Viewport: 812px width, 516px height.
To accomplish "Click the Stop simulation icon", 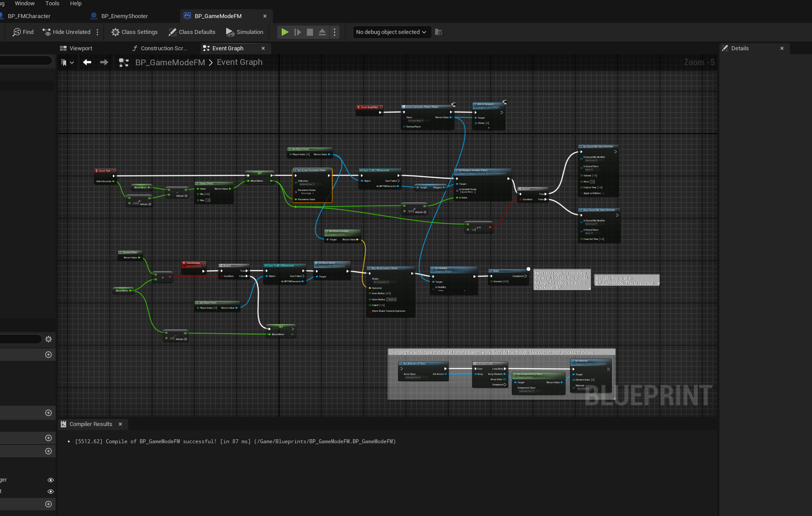I will click(310, 32).
